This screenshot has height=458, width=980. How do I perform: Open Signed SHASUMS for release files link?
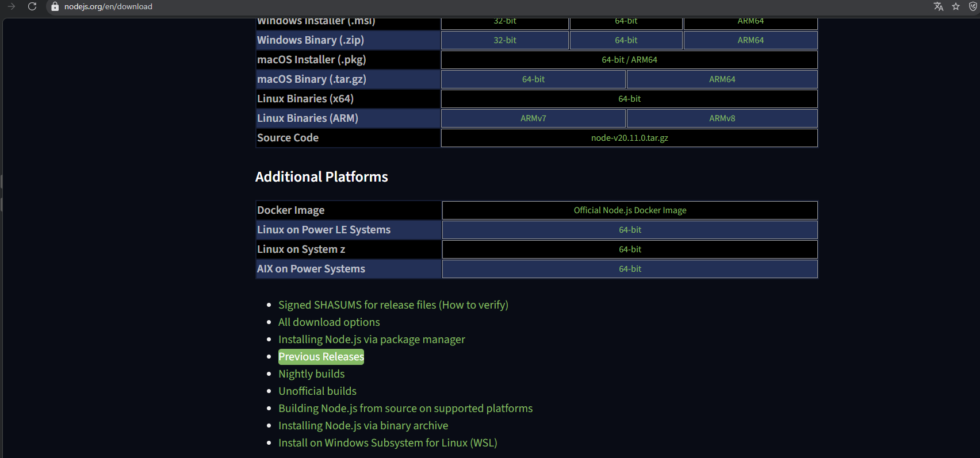point(393,305)
